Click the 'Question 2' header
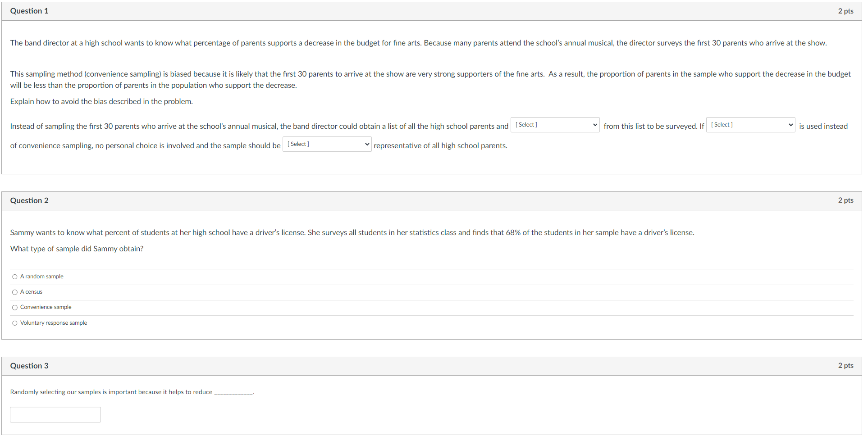This screenshot has width=868, height=445. pyautogui.click(x=29, y=200)
